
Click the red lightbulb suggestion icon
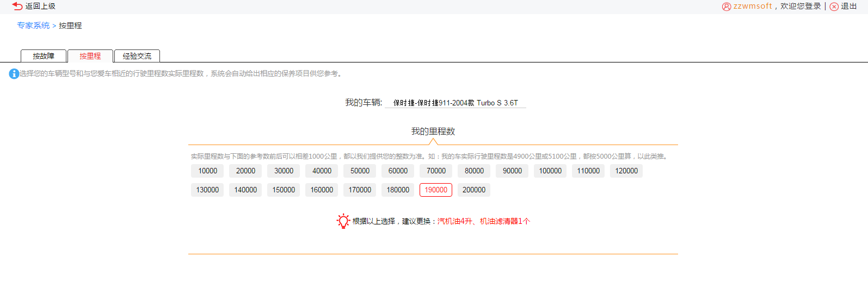[x=343, y=221]
